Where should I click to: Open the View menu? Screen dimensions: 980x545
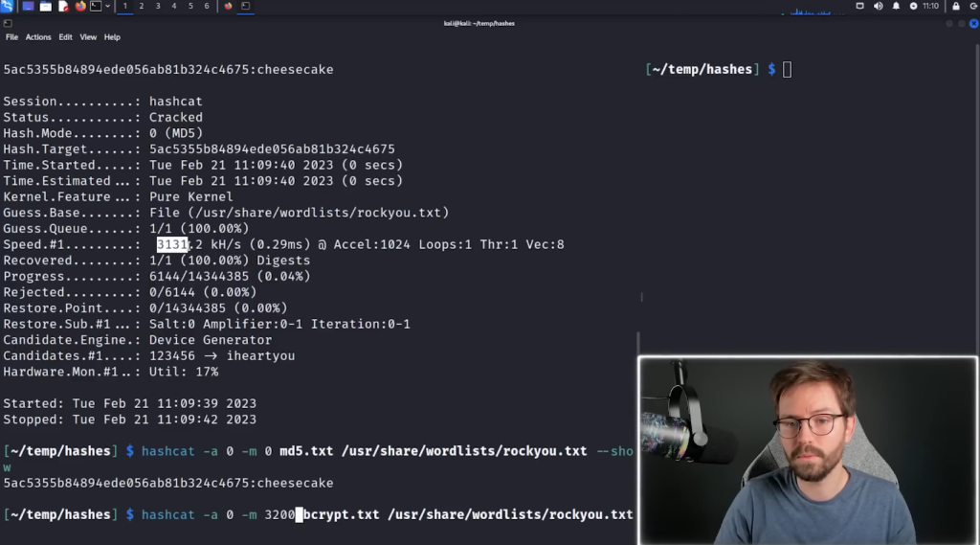(x=88, y=37)
